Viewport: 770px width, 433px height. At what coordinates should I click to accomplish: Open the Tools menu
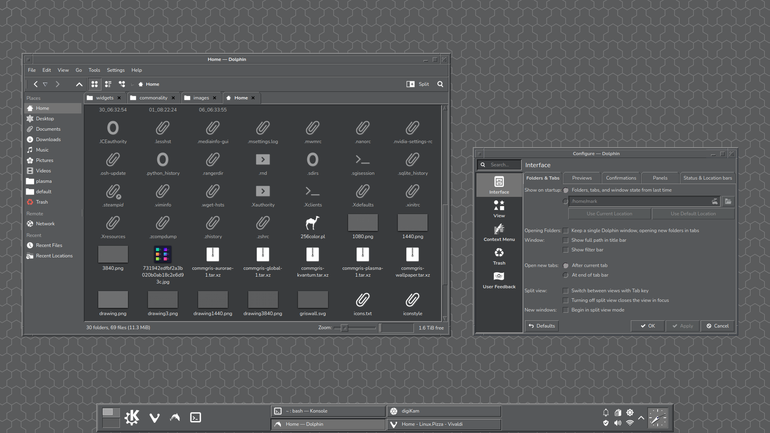94,70
